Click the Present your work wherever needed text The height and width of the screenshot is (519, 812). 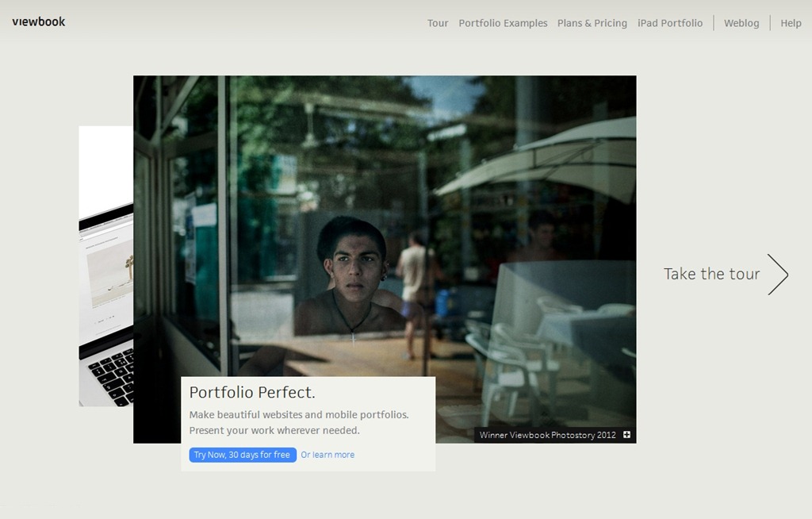pos(274,430)
